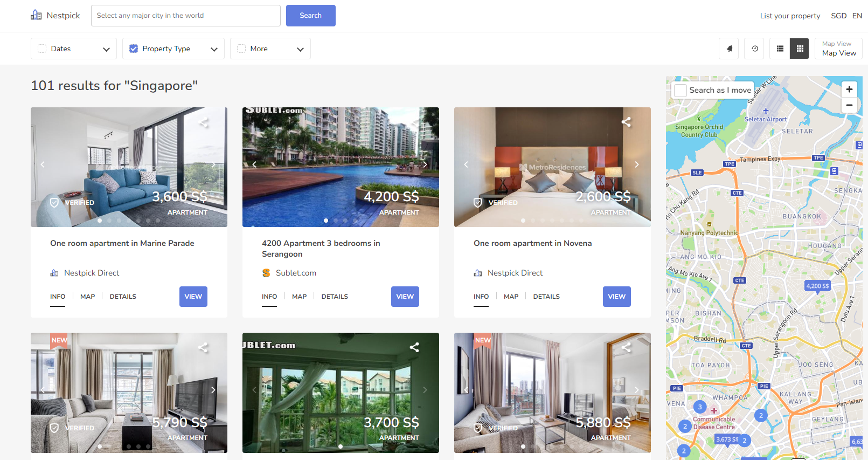Viewport: 868px width, 460px height.
Task: Tick the Dates filter checkbox
Action: [x=42, y=49]
